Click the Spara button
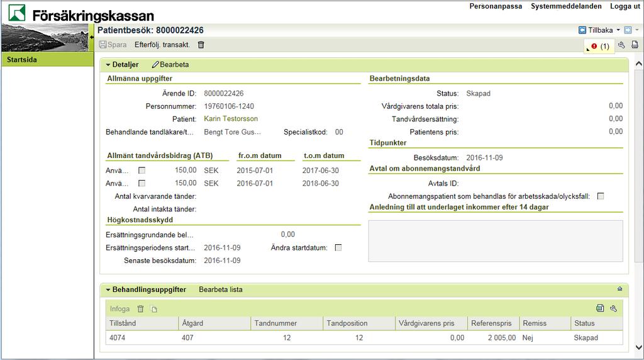This screenshot has width=644, height=360. coord(113,45)
